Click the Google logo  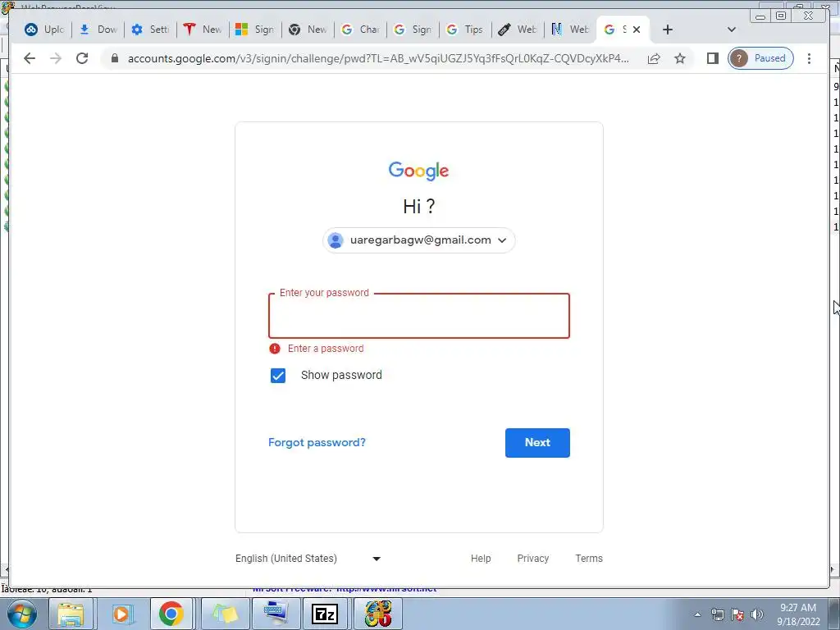tap(419, 171)
